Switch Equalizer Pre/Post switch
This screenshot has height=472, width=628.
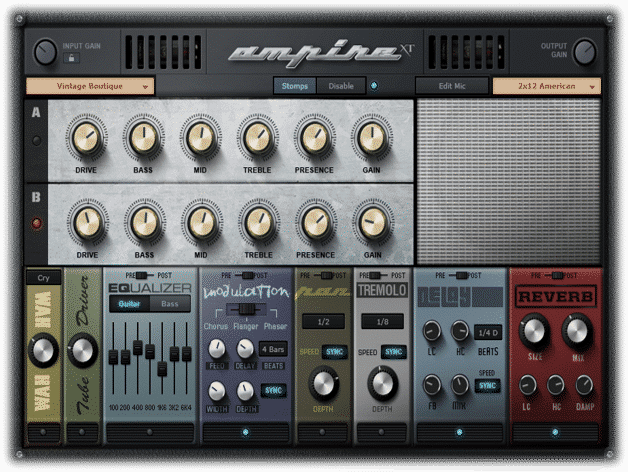tap(142, 275)
